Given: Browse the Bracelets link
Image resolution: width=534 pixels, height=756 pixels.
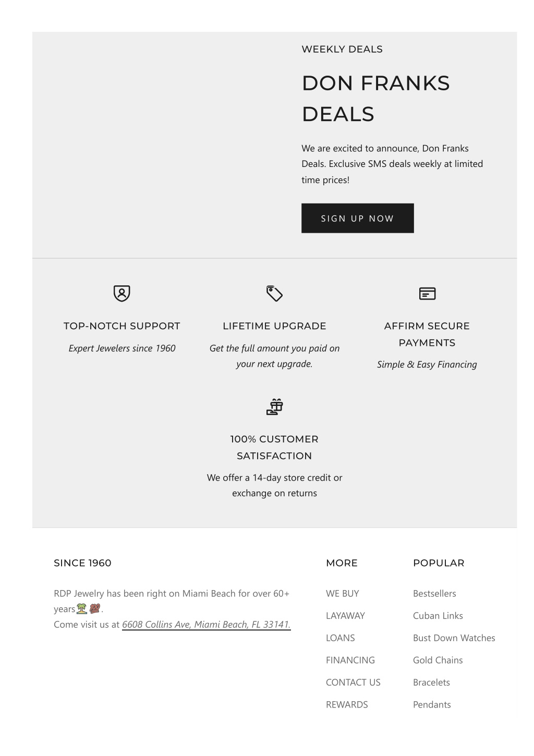Looking at the screenshot, I should pos(431,682).
